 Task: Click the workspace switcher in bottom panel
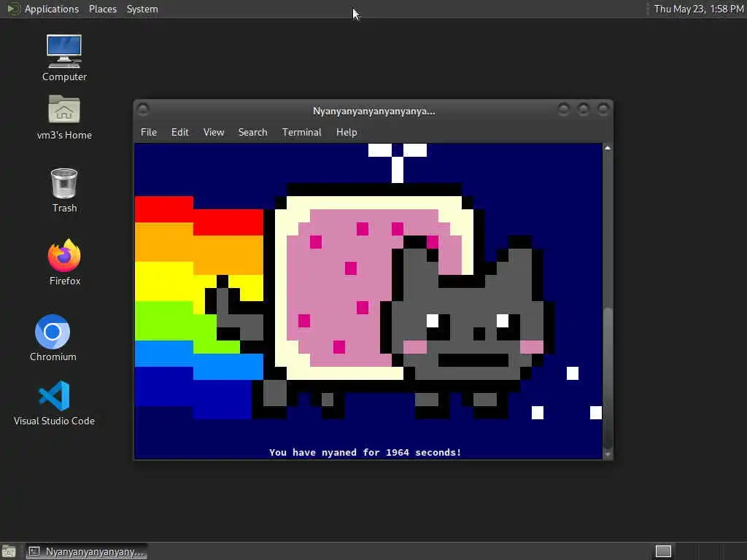pos(663,551)
